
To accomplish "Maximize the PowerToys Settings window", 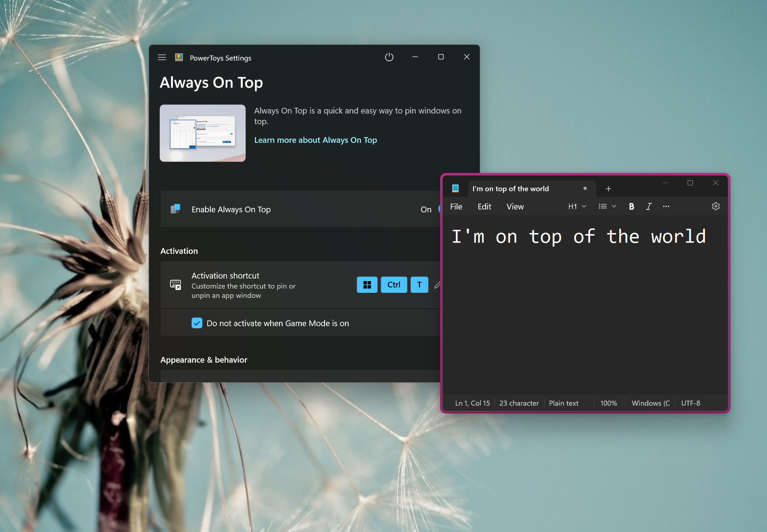I will pos(441,57).
